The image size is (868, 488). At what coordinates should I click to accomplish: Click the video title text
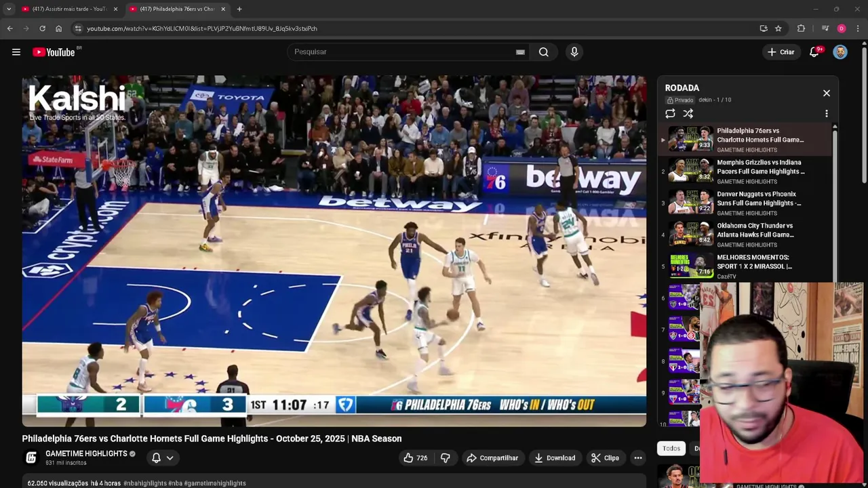coord(212,439)
